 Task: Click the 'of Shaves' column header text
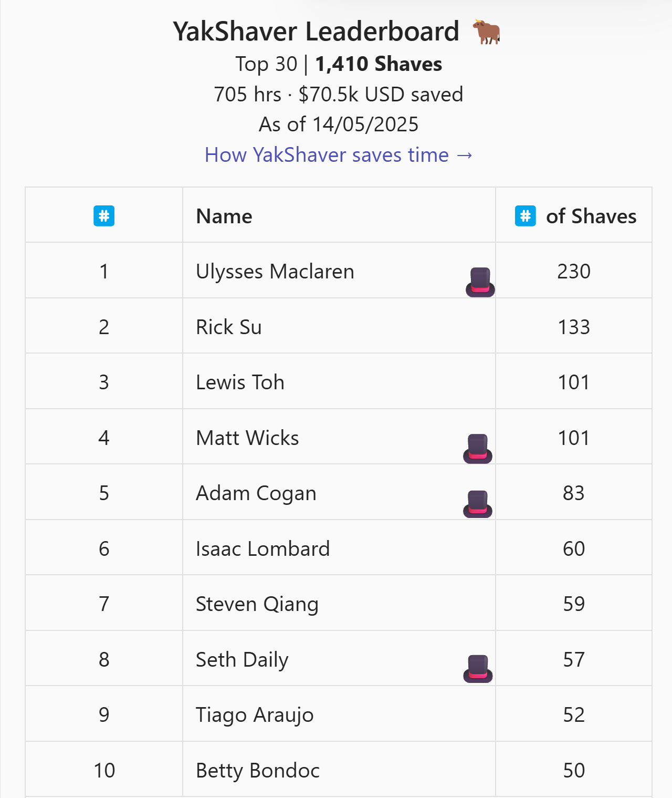[x=591, y=216]
